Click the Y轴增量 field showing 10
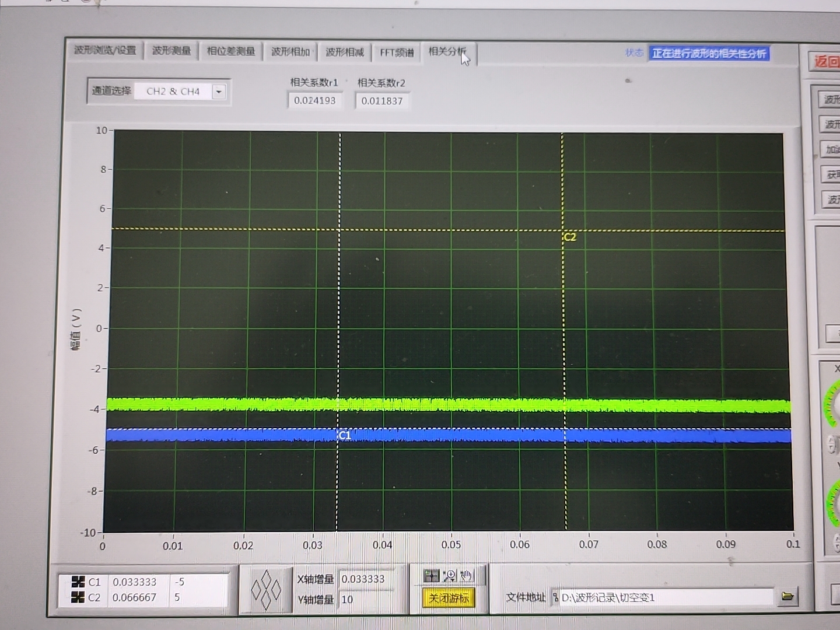The width and height of the screenshot is (840, 630). 366,599
